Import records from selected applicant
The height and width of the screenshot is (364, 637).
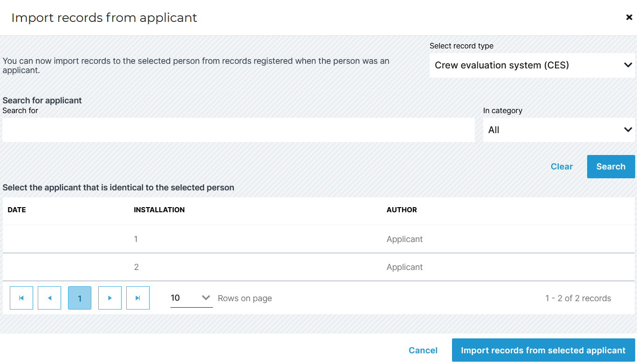pyautogui.click(x=543, y=350)
